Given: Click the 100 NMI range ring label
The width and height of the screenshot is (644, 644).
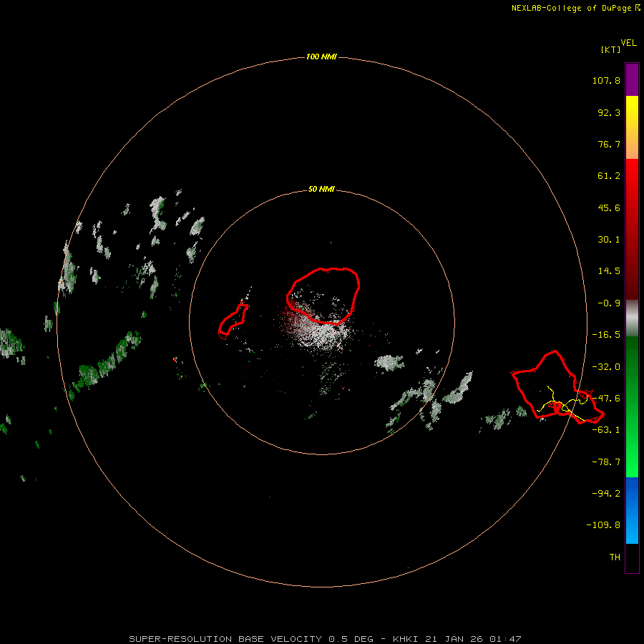Looking at the screenshot, I should [x=321, y=57].
